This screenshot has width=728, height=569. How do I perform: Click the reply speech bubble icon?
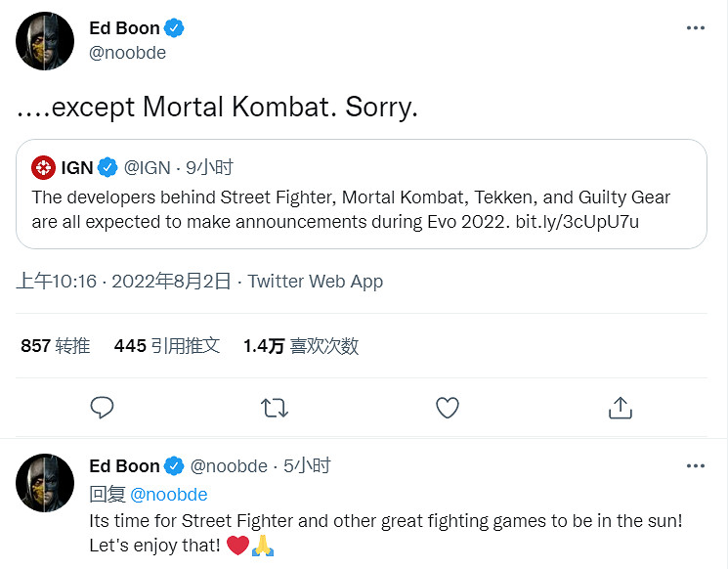click(102, 407)
